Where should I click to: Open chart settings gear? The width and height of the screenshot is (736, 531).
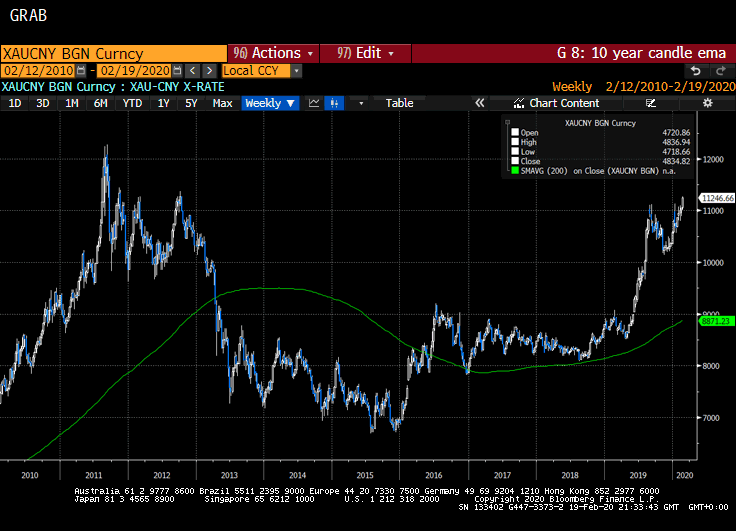click(x=707, y=103)
